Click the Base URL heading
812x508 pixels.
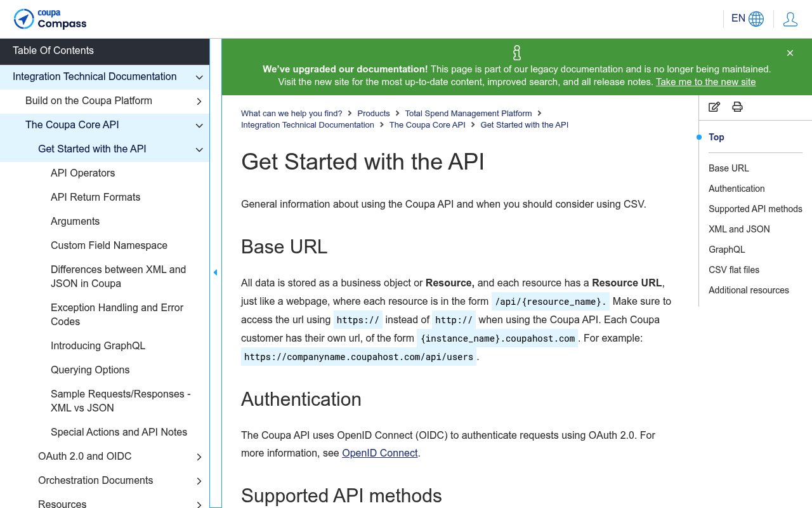coord(284,246)
